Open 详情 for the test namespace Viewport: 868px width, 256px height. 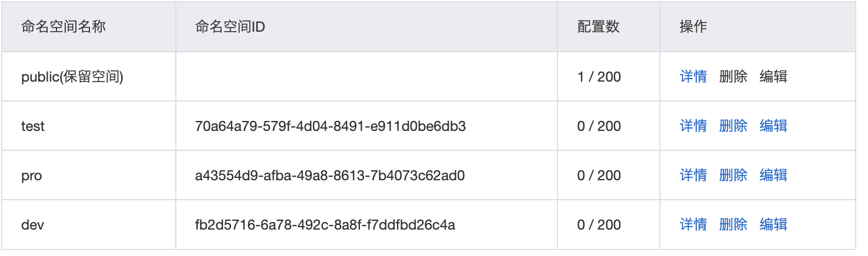point(693,126)
